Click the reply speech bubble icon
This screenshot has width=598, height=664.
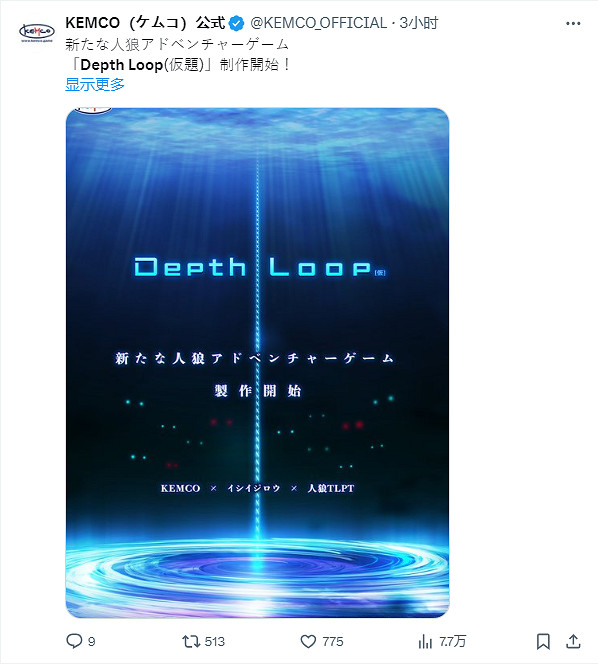pyautogui.click(x=74, y=641)
